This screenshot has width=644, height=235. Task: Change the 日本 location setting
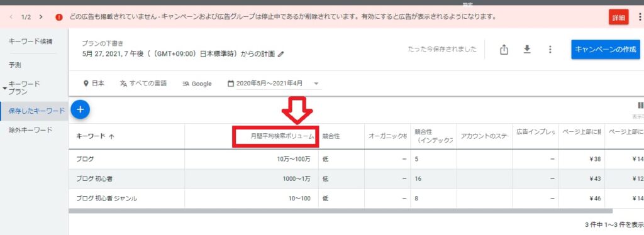pyautogui.click(x=94, y=83)
